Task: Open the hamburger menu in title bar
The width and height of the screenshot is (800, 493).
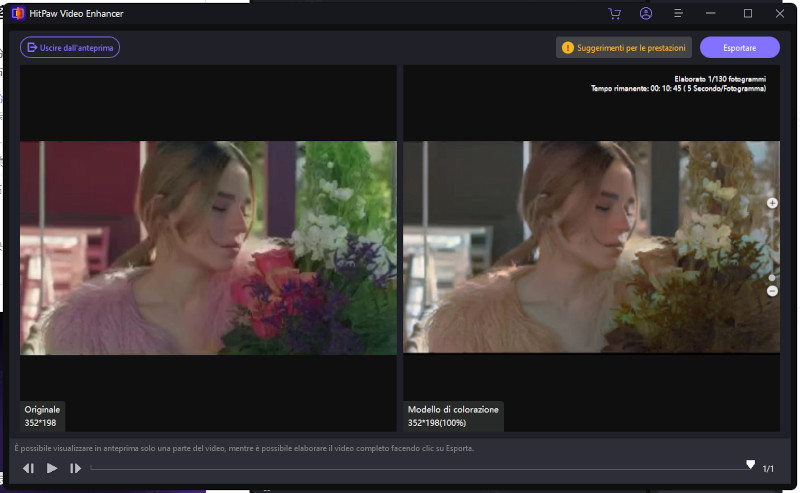Action: coord(678,14)
